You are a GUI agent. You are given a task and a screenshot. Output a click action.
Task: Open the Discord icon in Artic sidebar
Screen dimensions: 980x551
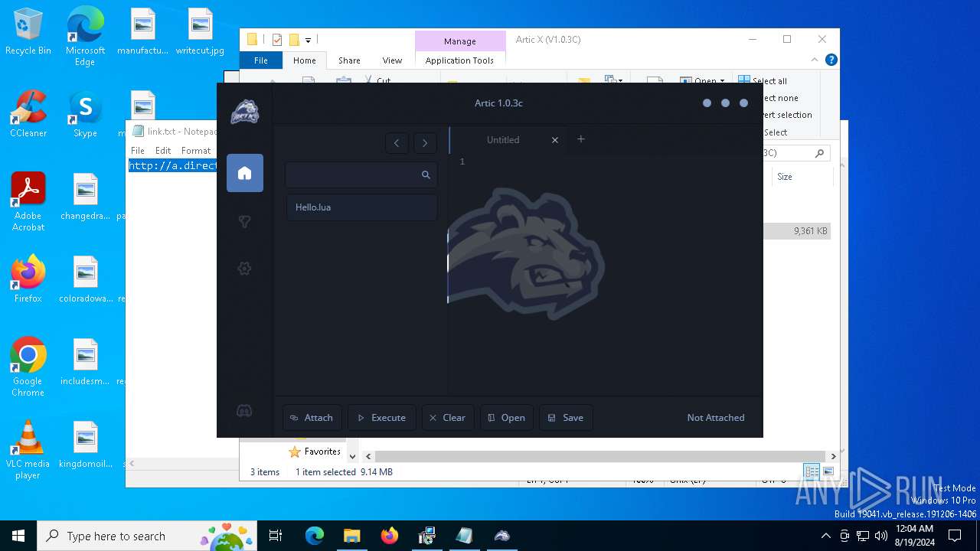pyautogui.click(x=245, y=411)
